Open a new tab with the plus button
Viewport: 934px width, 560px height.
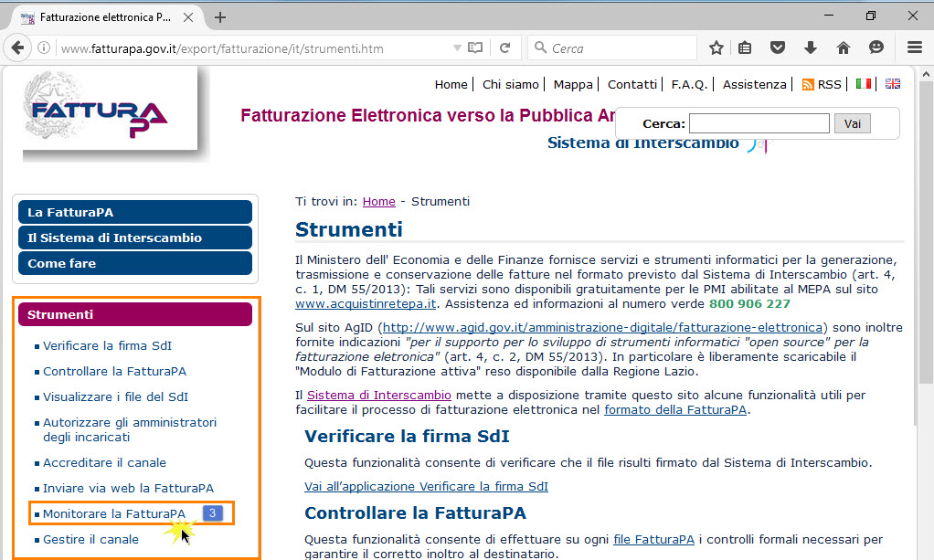220,17
